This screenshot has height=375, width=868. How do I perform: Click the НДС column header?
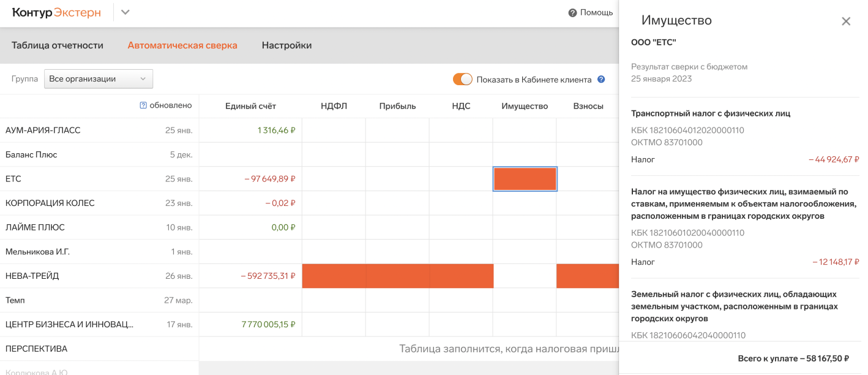click(x=461, y=106)
